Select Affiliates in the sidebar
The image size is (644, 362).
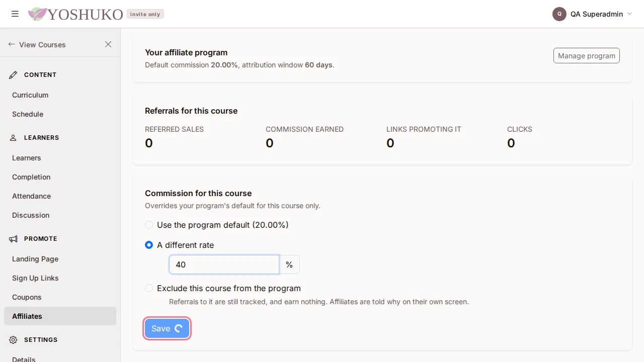click(60, 316)
